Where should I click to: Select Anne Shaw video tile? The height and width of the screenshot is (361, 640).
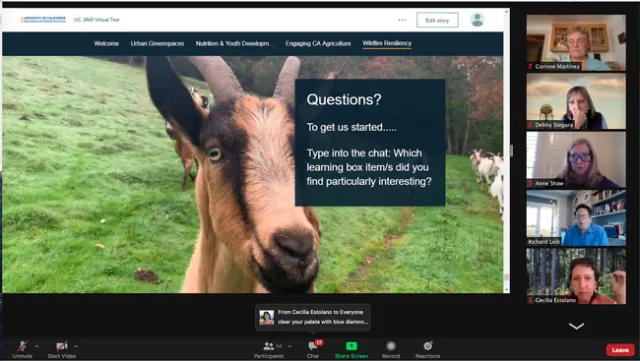(576, 160)
